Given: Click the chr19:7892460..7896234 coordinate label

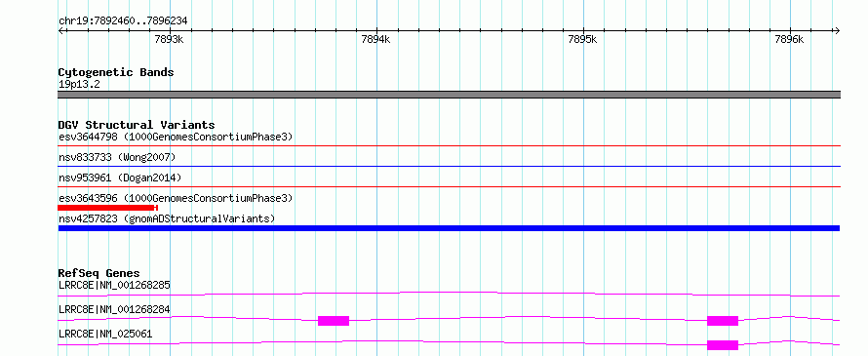Looking at the screenshot, I should (x=123, y=20).
